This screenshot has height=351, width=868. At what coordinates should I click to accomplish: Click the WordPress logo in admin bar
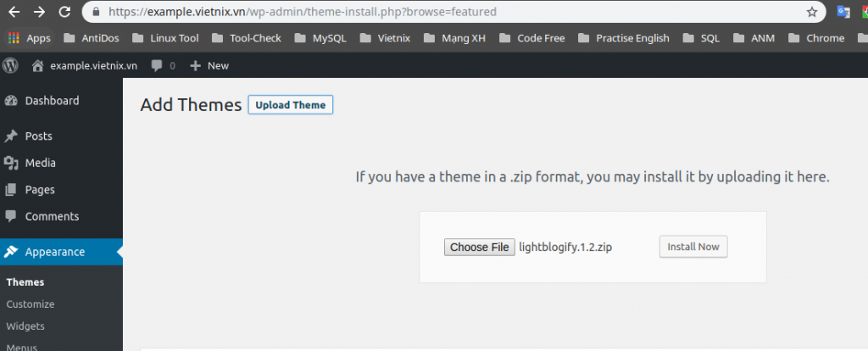tap(11, 65)
